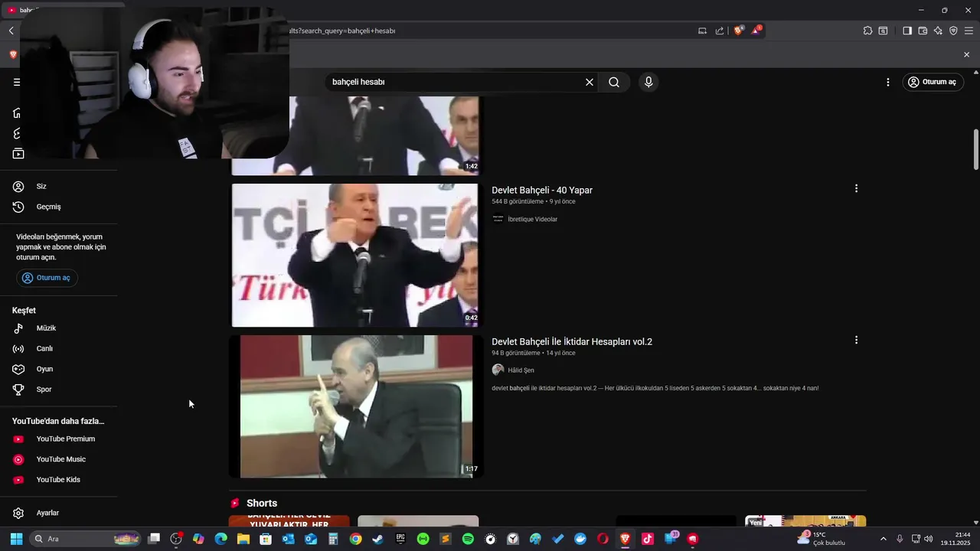The height and width of the screenshot is (551, 980).
Task: Open browser hamburger main menu
Action: pos(969,31)
